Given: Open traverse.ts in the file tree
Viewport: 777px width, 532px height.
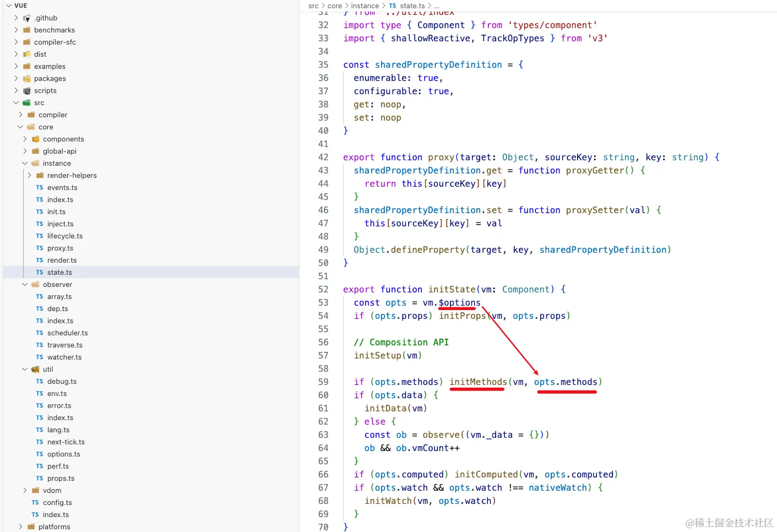Looking at the screenshot, I should (x=65, y=345).
